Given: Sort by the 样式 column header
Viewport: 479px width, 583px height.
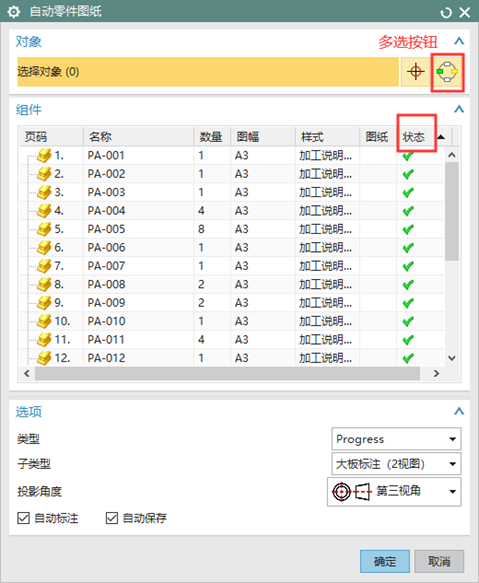Looking at the screenshot, I should pos(327,136).
